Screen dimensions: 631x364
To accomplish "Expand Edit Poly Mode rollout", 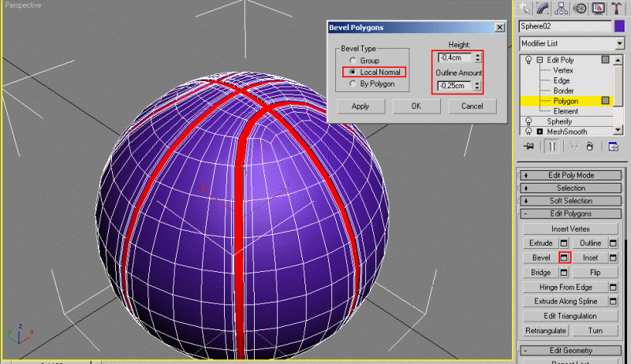I will 570,175.
